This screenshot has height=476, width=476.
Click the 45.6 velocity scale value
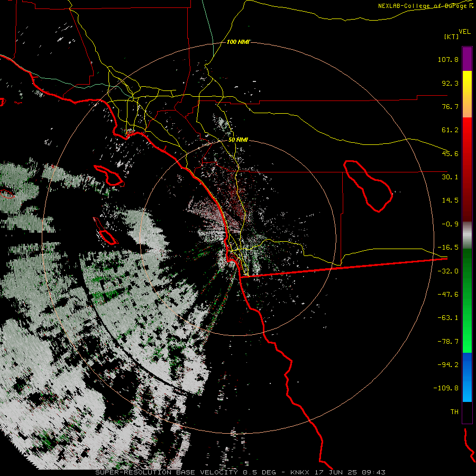click(450, 153)
